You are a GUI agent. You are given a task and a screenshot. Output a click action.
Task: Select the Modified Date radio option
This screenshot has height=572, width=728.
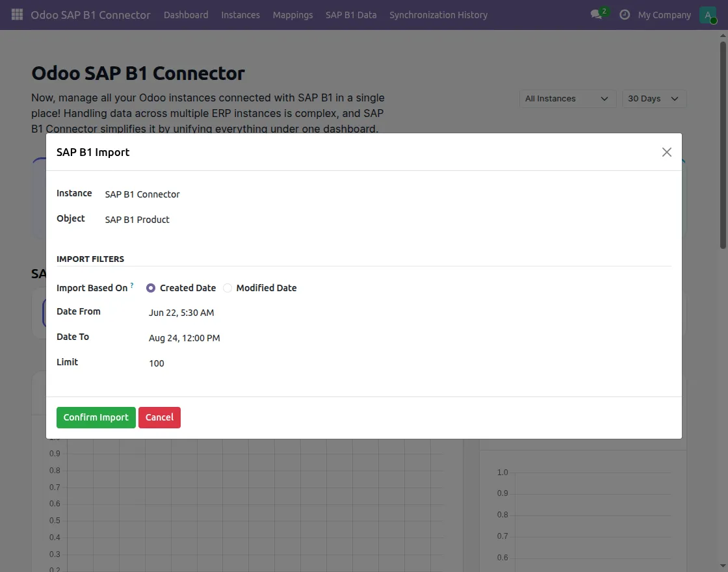tap(227, 288)
